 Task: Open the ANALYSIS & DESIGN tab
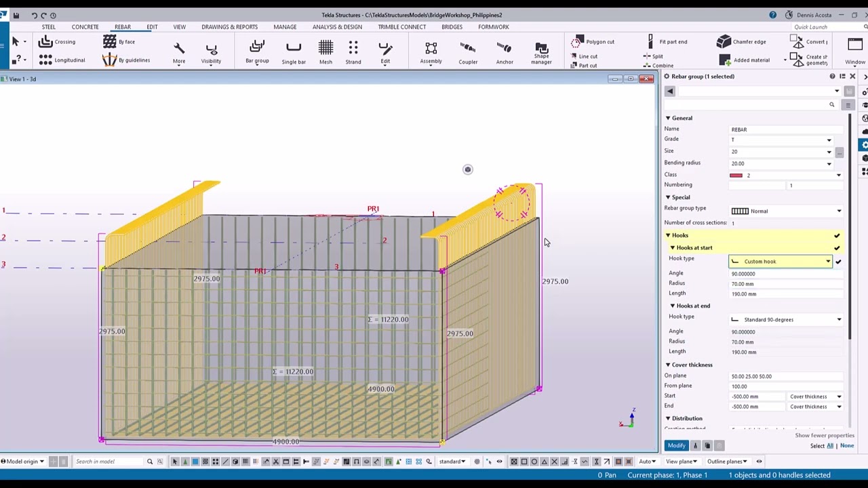(337, 27)
